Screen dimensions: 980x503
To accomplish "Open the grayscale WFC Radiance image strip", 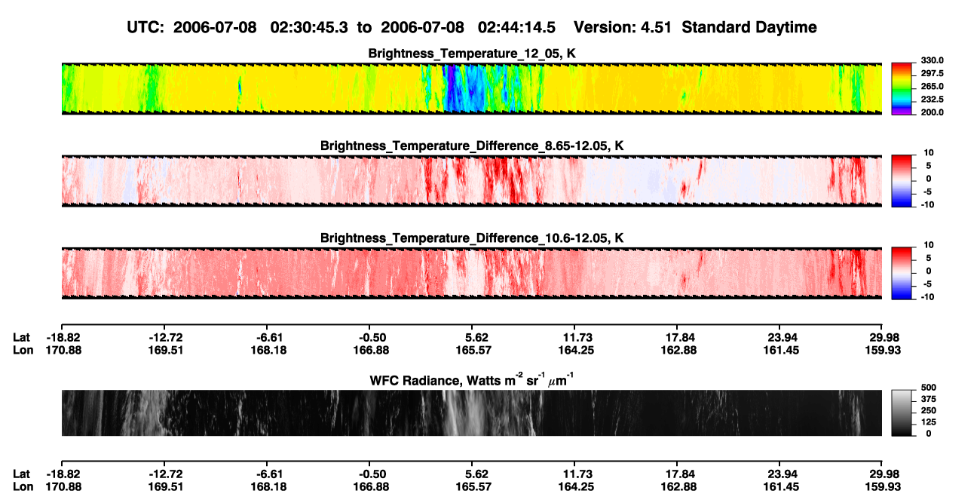I will [471, 413].
